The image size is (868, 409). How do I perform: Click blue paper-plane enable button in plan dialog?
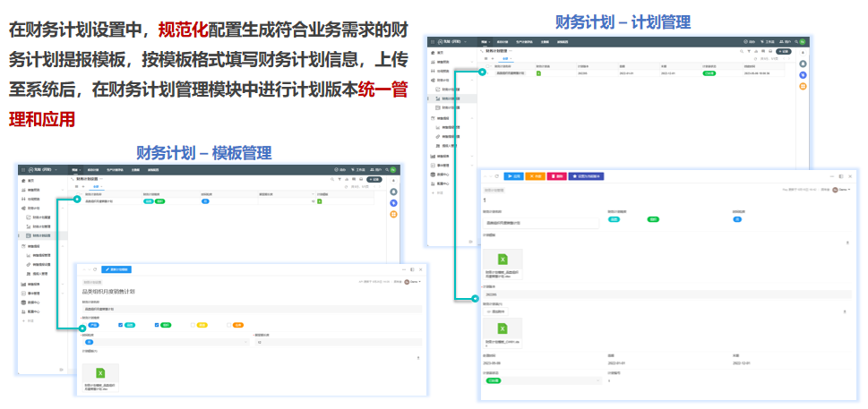514,176
